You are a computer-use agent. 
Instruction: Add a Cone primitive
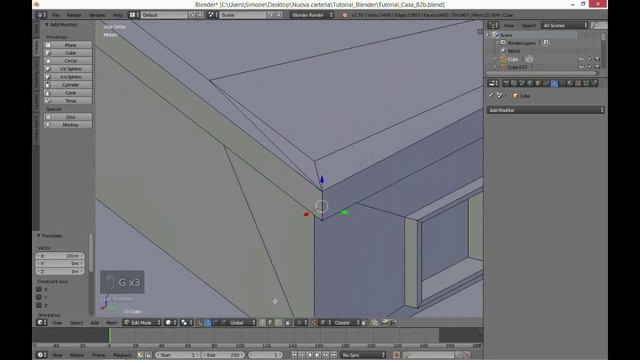(x=68, y=93)
